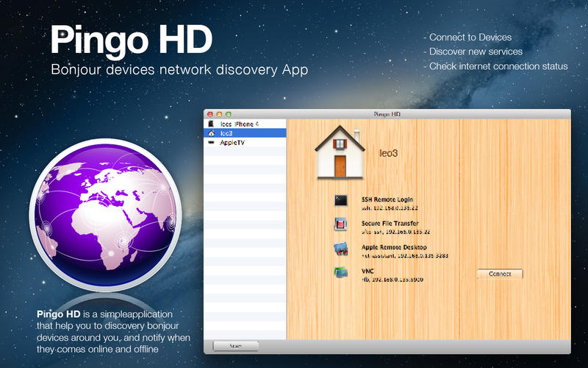The image size is (588, 368).
Task: Click the 'Pingo HD' window title
Action: pyautogui.click(x=387, y=114)
